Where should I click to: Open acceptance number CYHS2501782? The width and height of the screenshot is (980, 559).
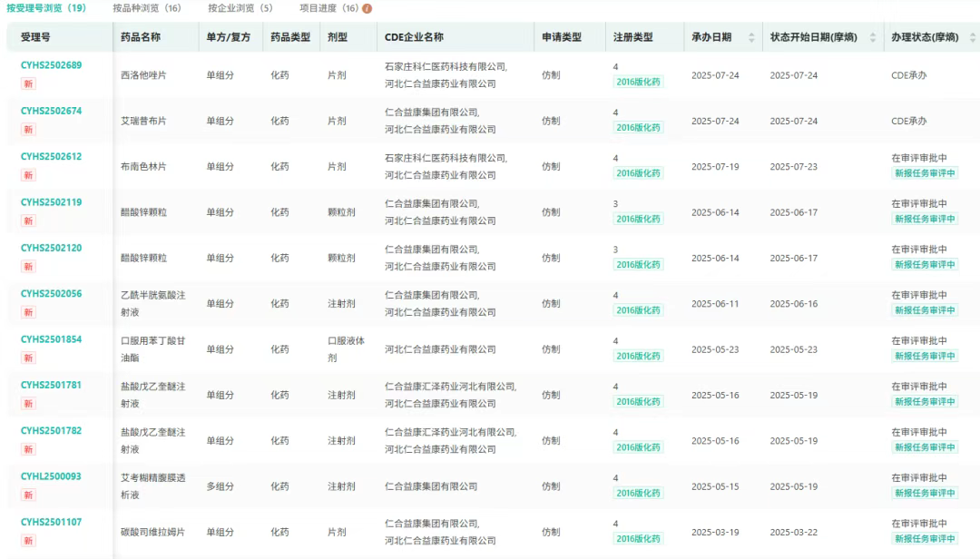(x=51, y=430)
